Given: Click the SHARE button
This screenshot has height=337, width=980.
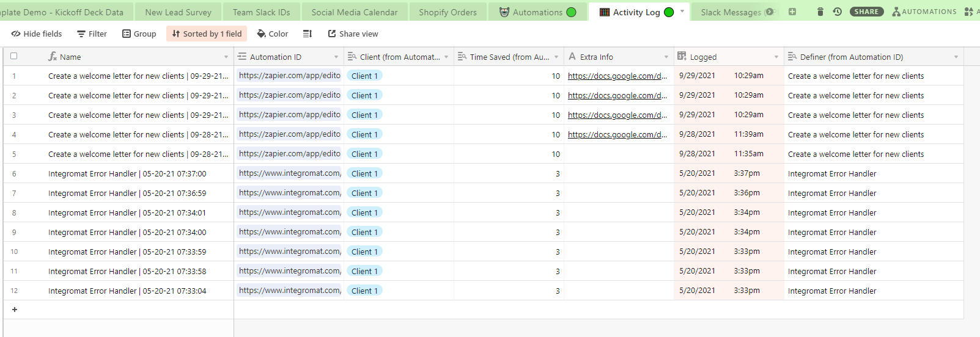Looking at the screenshot, I should click(x=866, y=12).
